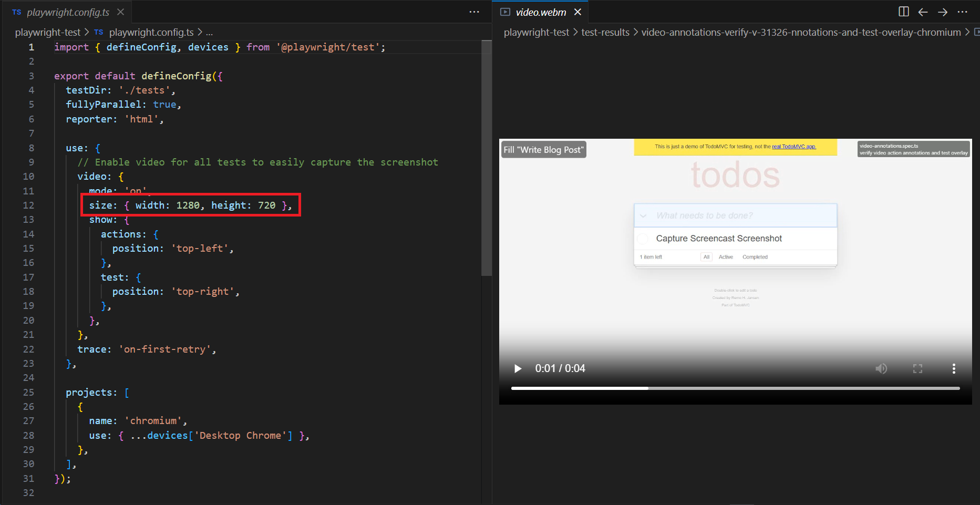The image size is (980, 505).
Task: Mute the video using the speaker icon
Action: [881, 368]
